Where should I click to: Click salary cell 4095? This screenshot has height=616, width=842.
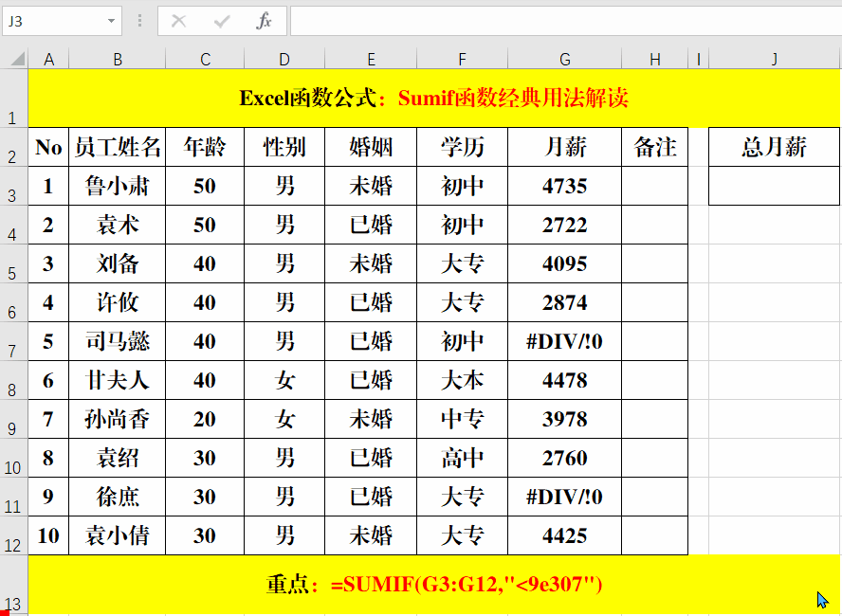coord(564,263)
